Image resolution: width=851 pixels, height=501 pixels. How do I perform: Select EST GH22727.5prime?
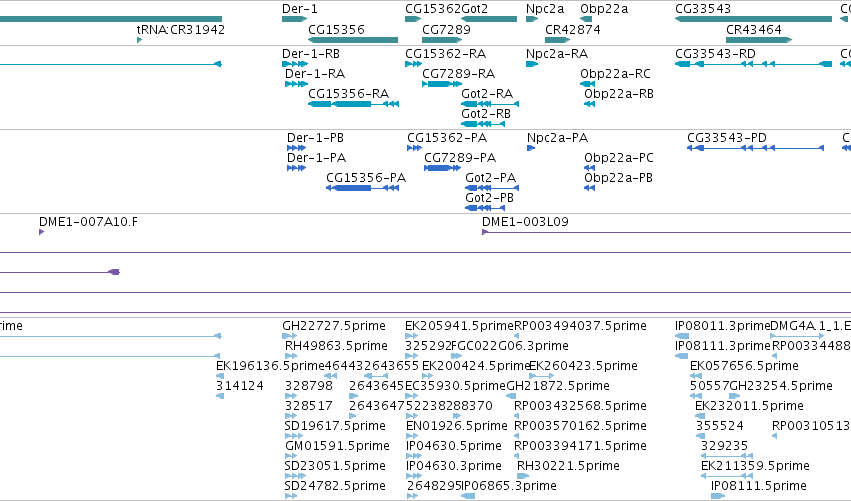289,336
